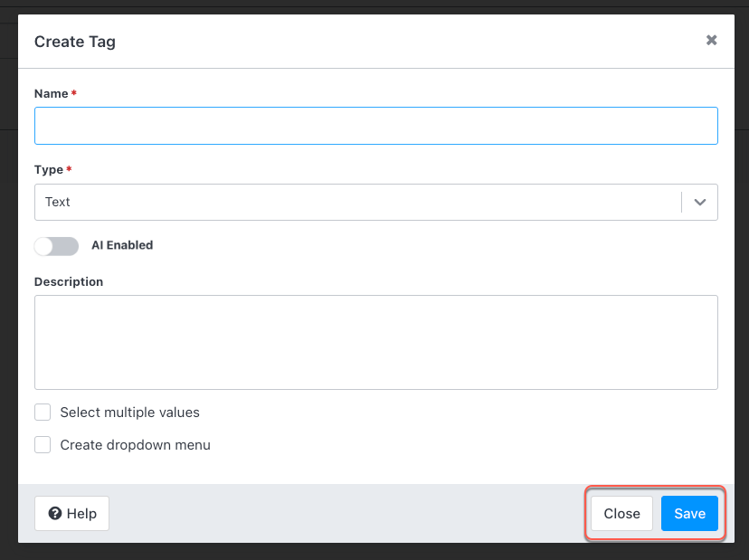Close the Create Tag dialog with X icon
This screenshot has height=560, width=749.
click(x=711, y=40)
